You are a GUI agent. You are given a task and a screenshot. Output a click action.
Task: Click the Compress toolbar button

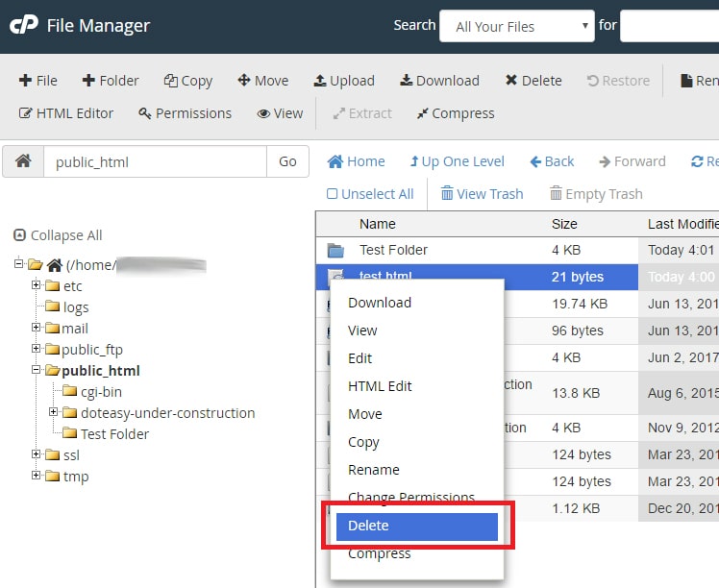pos(456,113)
